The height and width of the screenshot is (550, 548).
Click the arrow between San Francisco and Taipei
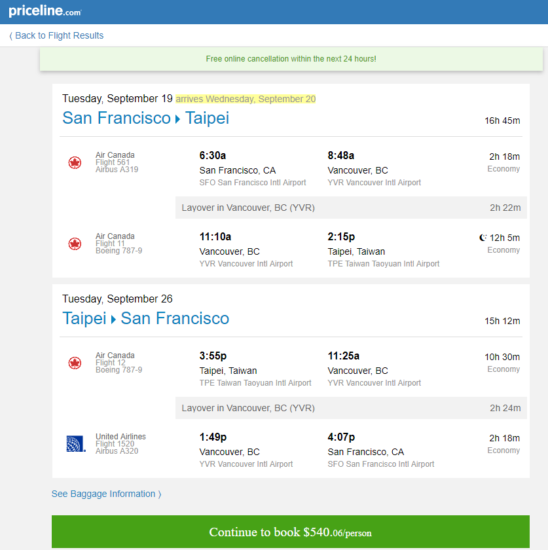click(x=178, y=119)
